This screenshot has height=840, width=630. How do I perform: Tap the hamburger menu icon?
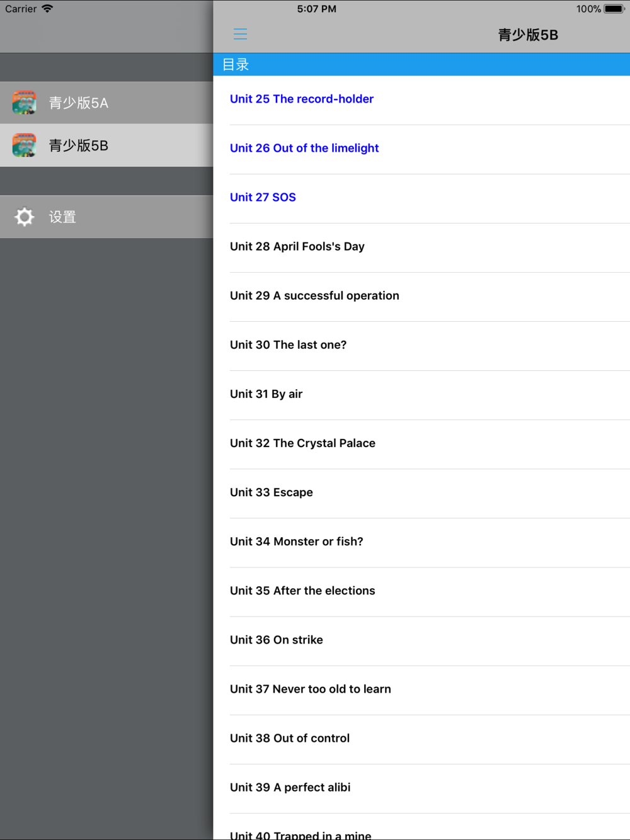240,34
